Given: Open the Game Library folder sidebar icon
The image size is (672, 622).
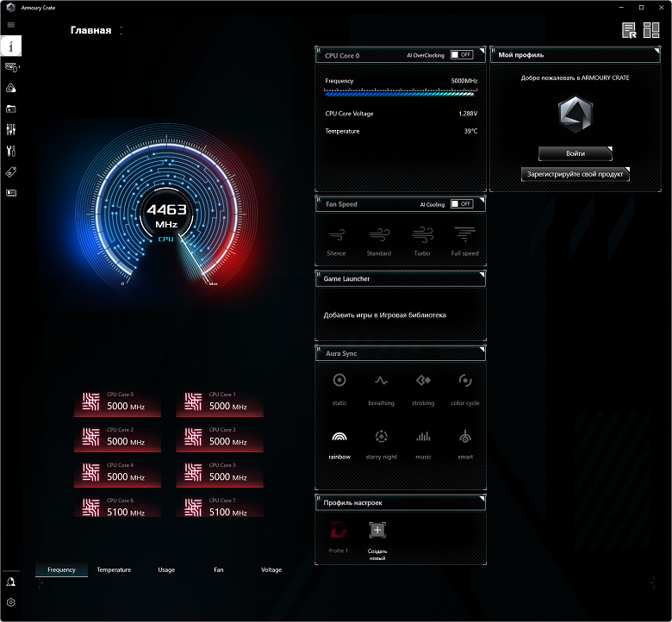Looking at the screenshot, I should 11,109.
